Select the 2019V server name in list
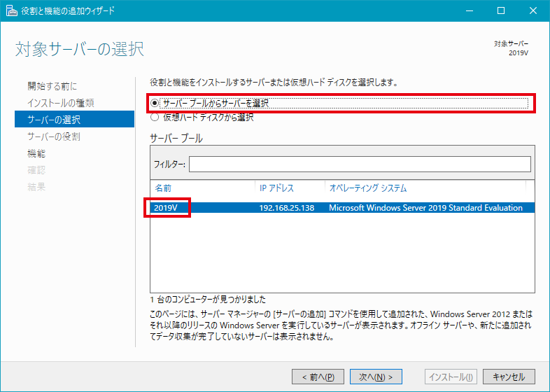 click(167, 208)
